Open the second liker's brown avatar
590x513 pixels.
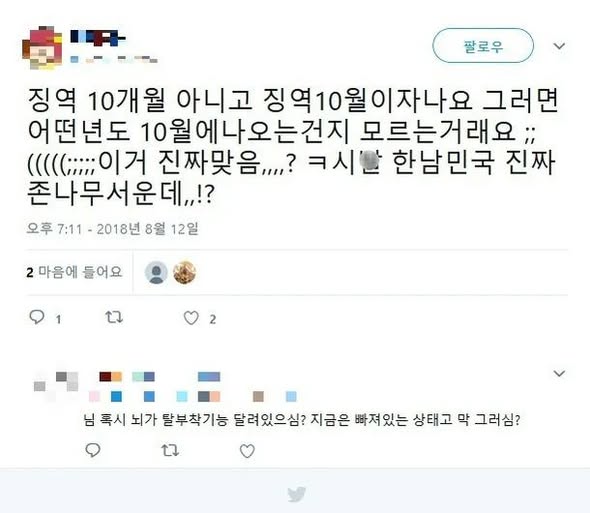[x=184, y=272]
